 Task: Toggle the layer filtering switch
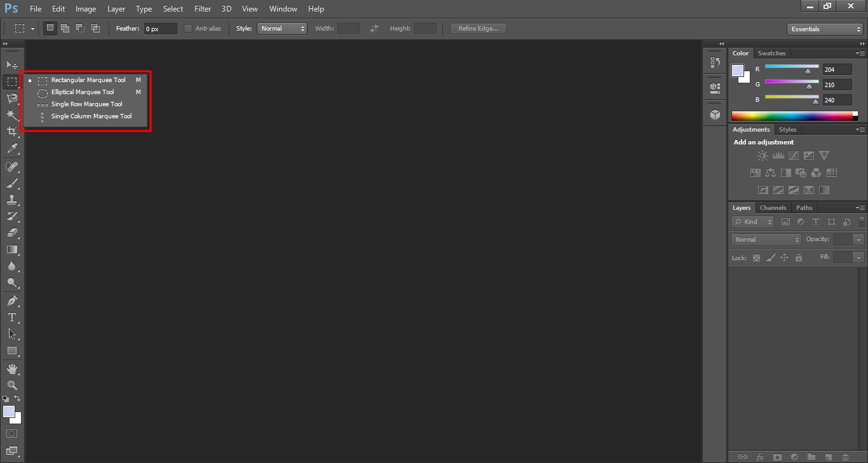pos(862,221)
